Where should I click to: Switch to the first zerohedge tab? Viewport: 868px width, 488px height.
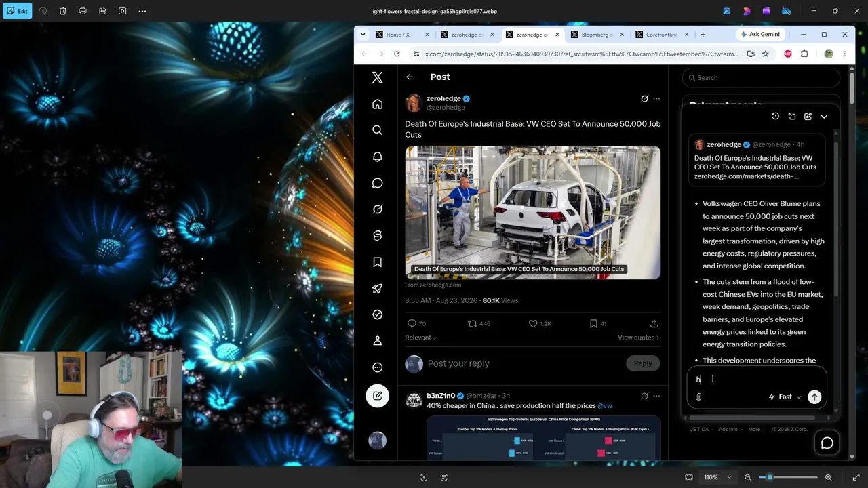pyautogui.click(x=468, y=35)
